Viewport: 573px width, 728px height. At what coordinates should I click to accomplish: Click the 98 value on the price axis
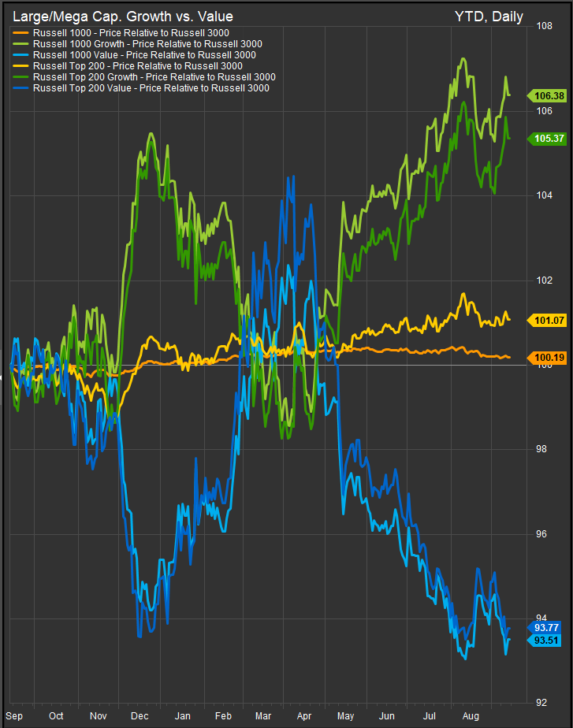541,449
